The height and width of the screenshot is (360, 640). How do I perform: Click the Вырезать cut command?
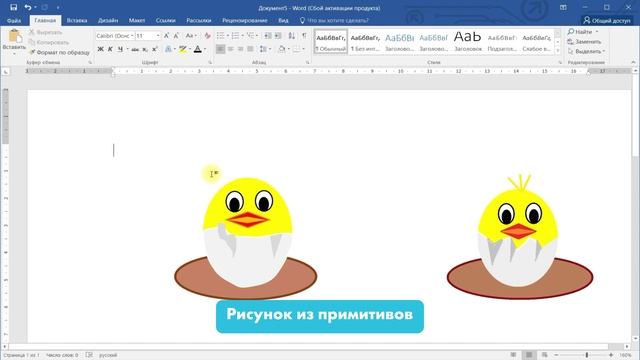point(46,32)
